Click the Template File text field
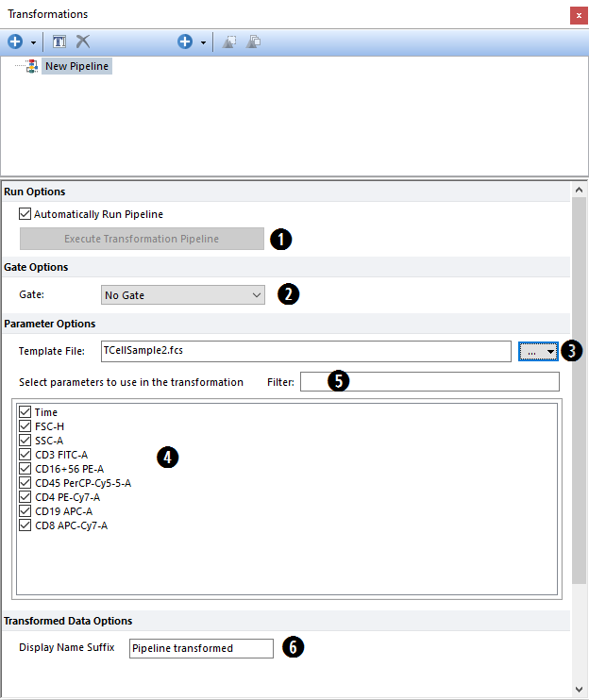The image size is (589, 700). [x=306, y=351]
